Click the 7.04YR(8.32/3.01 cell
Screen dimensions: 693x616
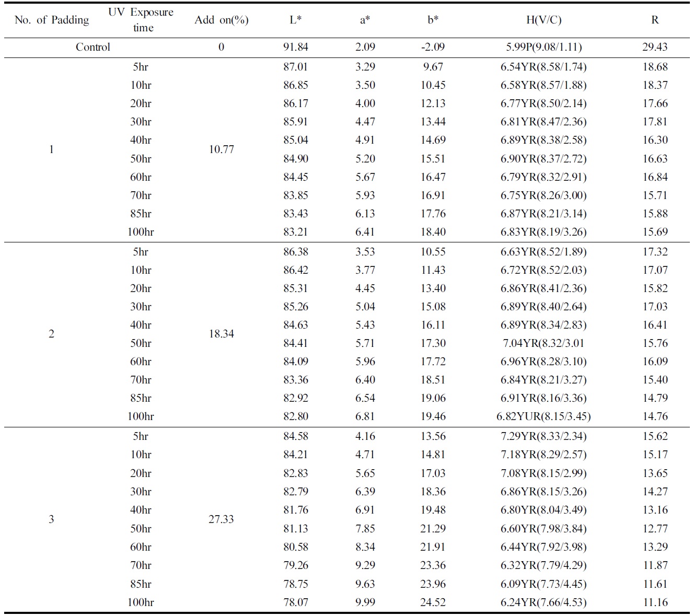[542, 343]
